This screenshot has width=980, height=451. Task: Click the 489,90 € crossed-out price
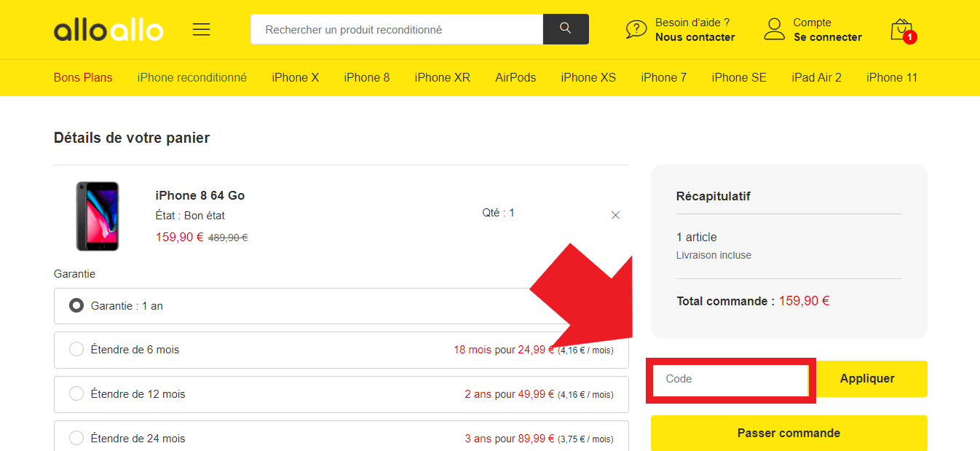228,238
